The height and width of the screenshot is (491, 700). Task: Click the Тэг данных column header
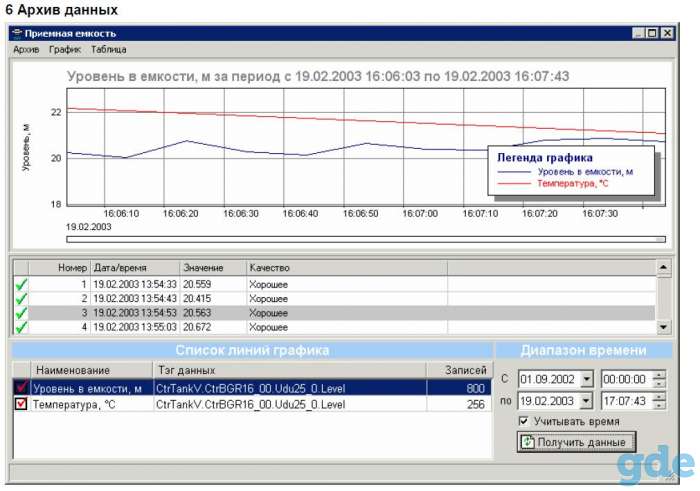290,370
